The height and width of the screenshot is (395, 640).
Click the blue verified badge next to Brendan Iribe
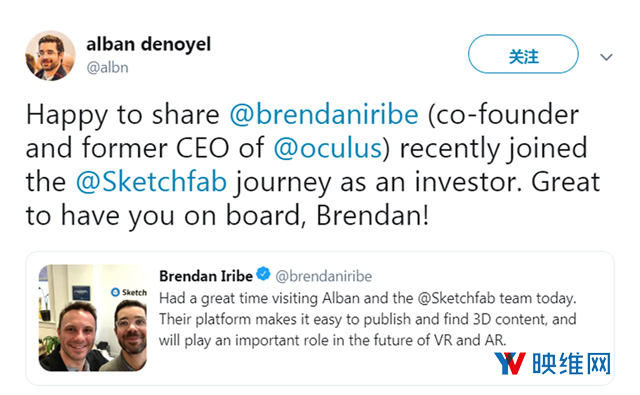click(x=263, y=274)
